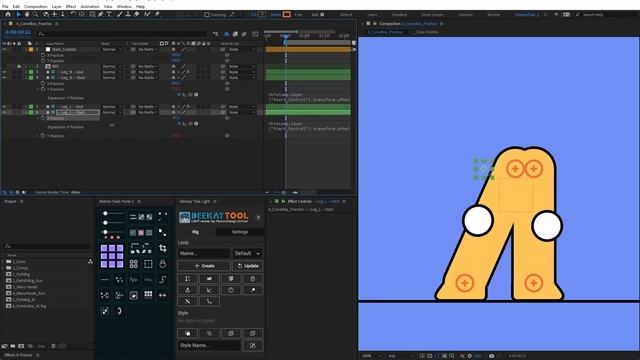Open track matte dropdown for Start_Control layer

(x=148, y=49)
